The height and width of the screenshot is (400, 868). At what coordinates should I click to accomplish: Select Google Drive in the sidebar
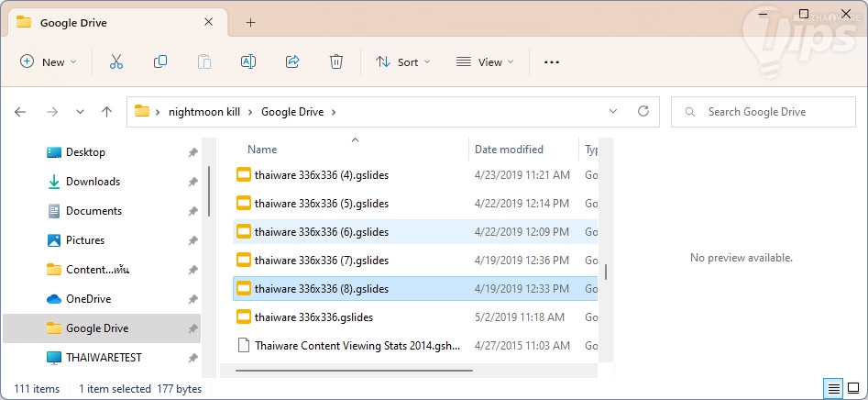pyautogui.click(x=102, y=328)
